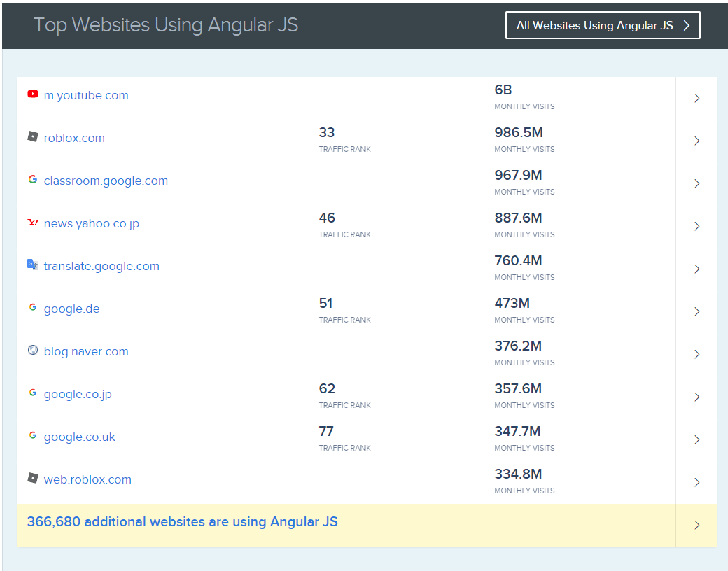The height and width of the screenshot is (571, 728).
Task: Click the globe icon beside blog.naver.com
Action: click(x=32, y=350)
